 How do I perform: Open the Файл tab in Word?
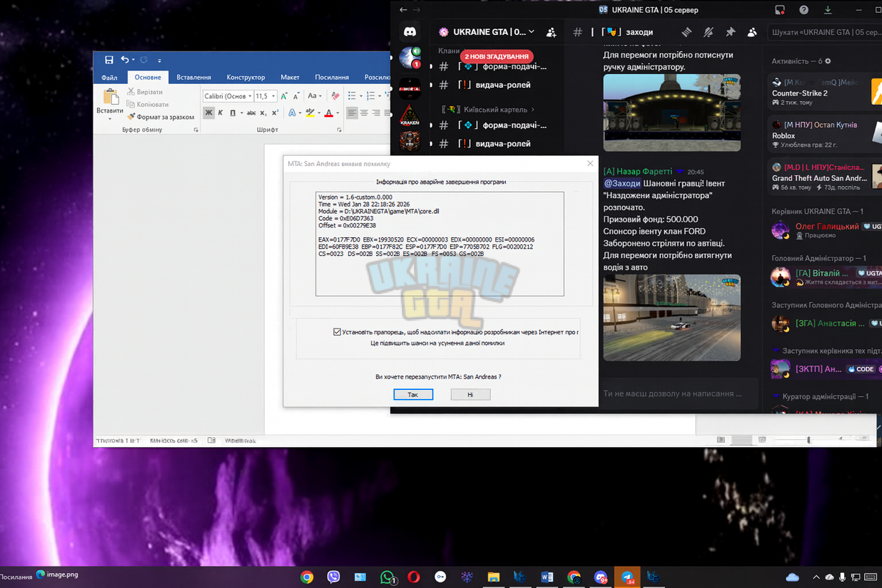pyautogui.click(x=109, y=78)
